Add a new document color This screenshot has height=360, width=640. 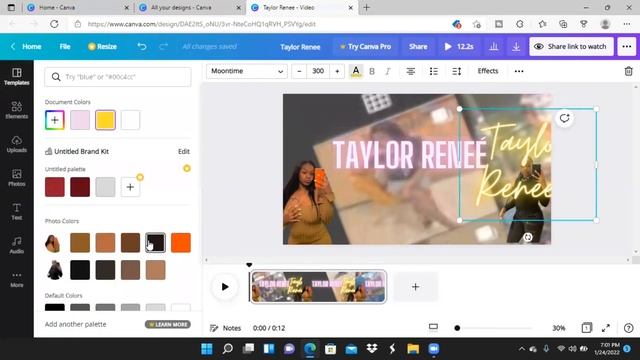tap(55, 120)
